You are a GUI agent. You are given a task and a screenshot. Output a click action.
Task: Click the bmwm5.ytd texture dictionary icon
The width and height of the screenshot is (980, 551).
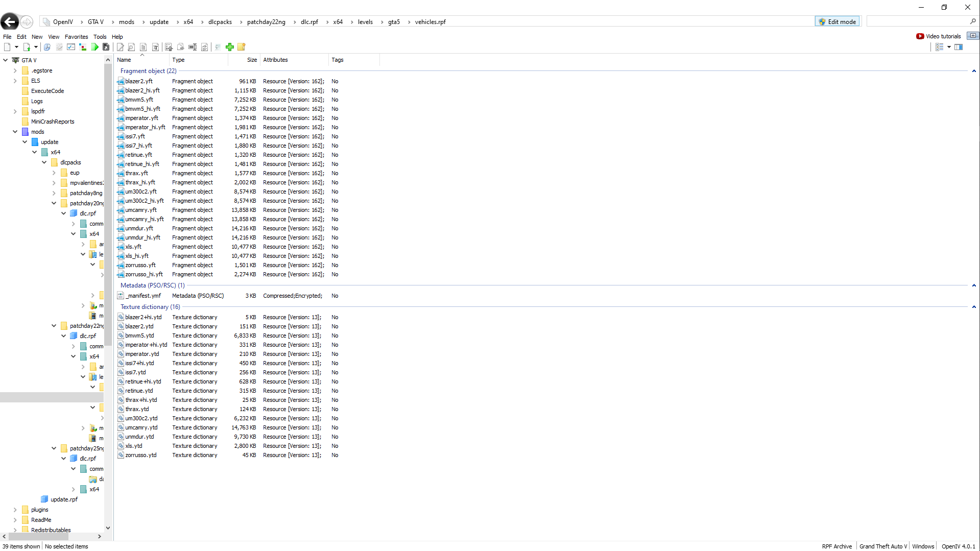click(121, 336)
